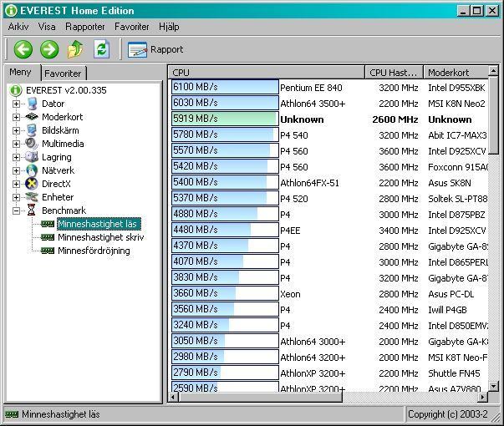The height and width of the screenshot is (426, 504).
Task: Click the Benchmark hourglass icon
Action: pos(32,210)
